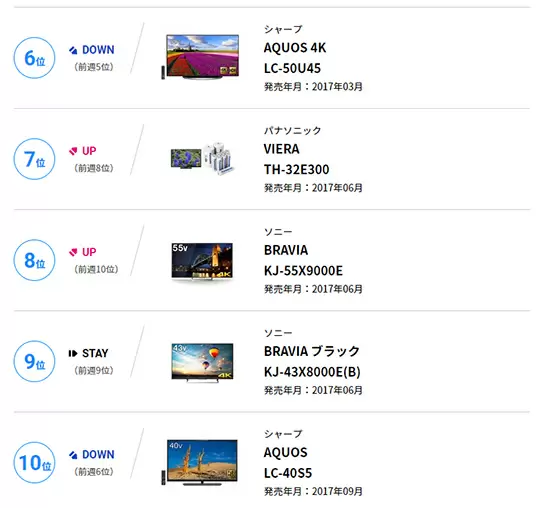
Task: Open the LC-50U45 model link
Action: (292, 68)
